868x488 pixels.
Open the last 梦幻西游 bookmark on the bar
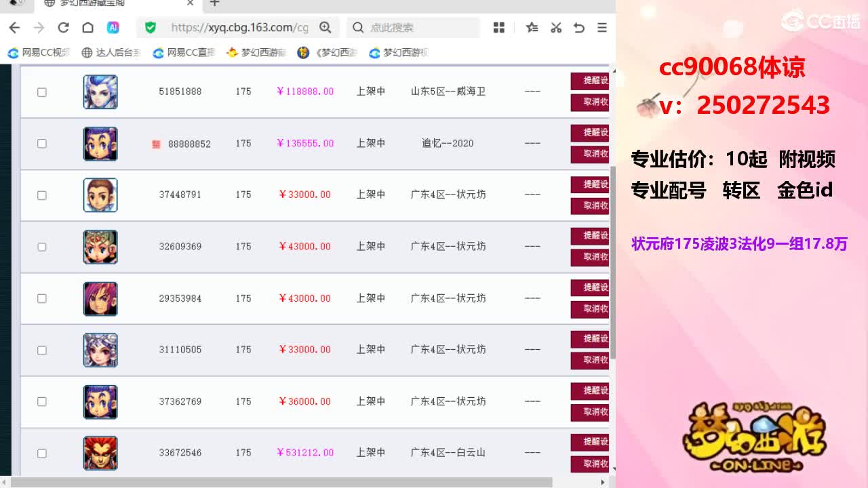(399, 53)
